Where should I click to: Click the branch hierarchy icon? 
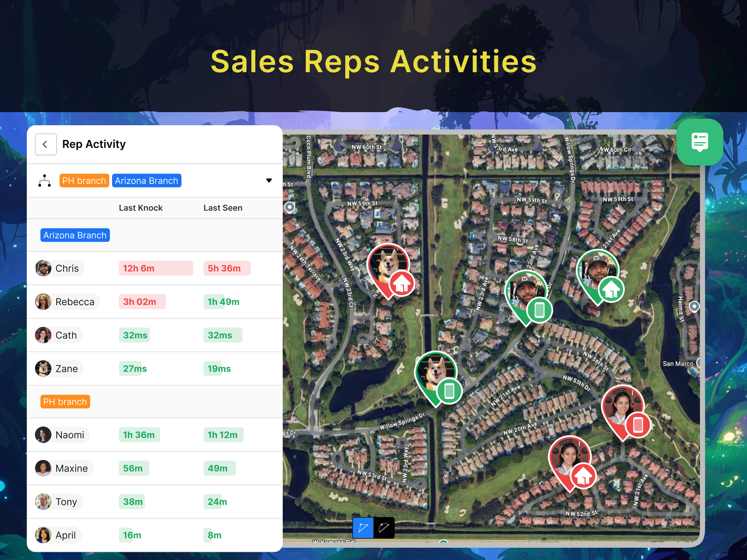click(x=45, y=181)
